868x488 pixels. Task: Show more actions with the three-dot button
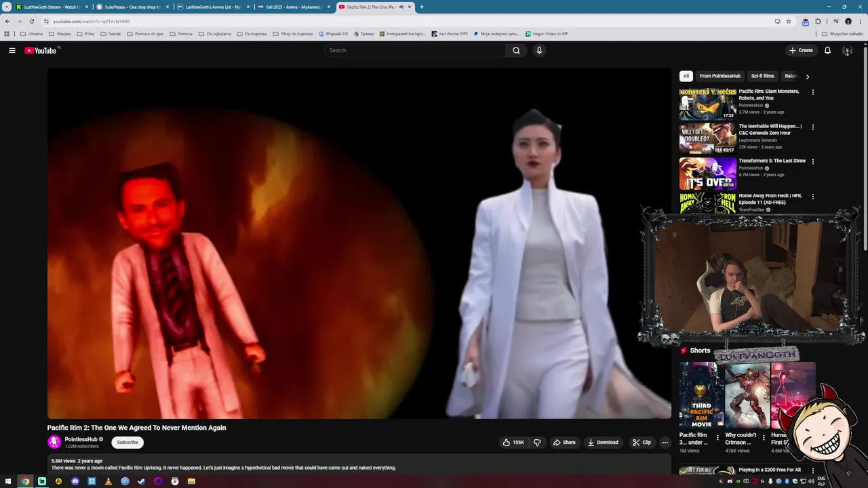coord(665,443)
